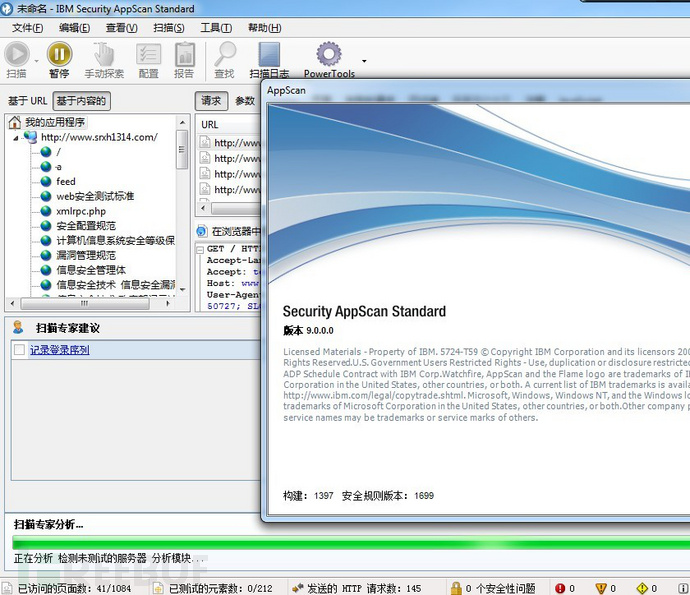Open the Scan button dropdown arrow

tap(37, 61)
